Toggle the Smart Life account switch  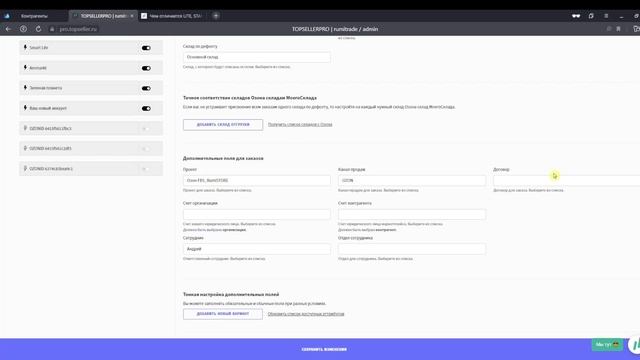146,48
